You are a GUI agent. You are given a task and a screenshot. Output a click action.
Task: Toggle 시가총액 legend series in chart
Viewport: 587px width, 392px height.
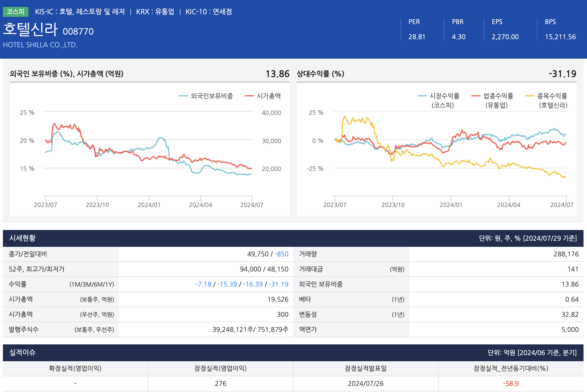coord(268,96)
